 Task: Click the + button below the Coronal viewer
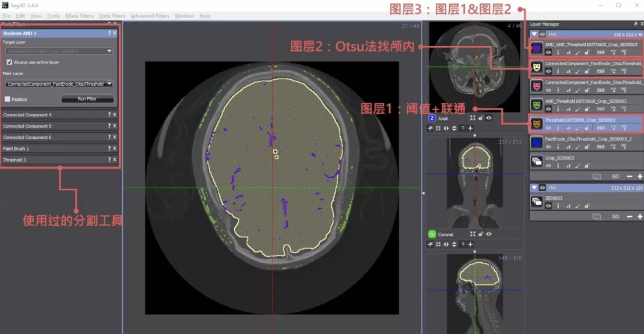[x=470, y=244]
